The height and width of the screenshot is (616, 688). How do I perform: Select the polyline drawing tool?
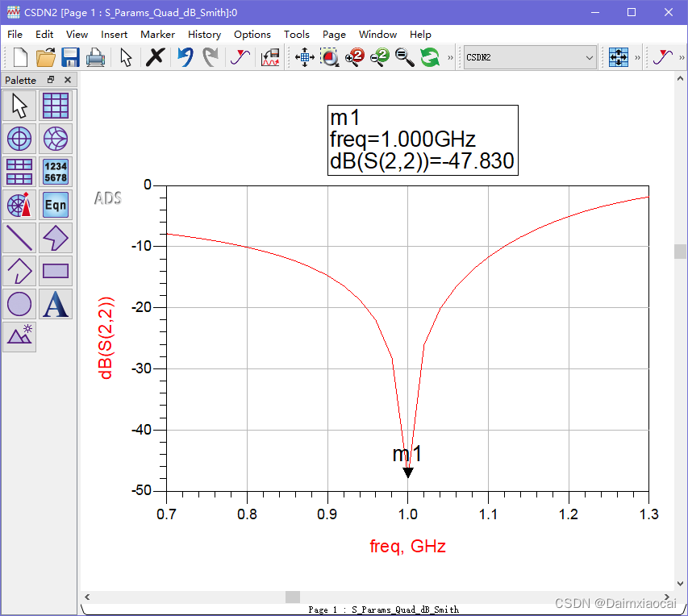tap(19, 271)
